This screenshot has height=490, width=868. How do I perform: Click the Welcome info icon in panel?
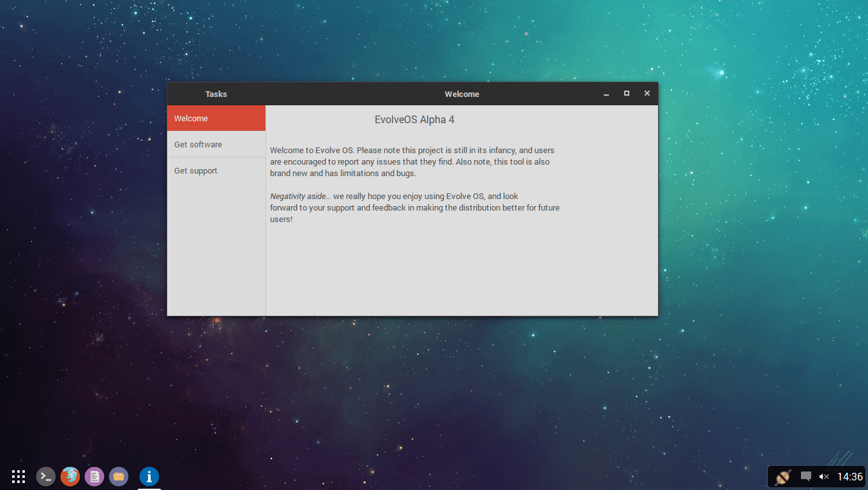pos(149,477)
